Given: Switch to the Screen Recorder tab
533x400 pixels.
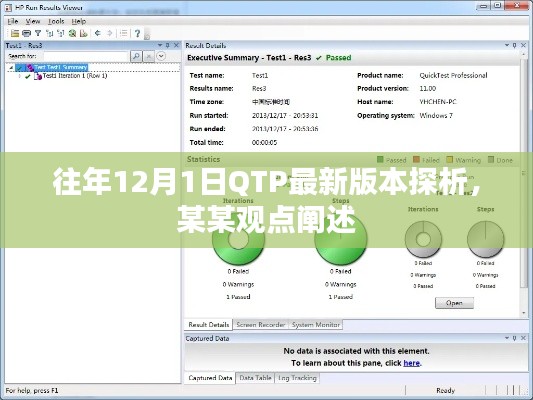Looking at the screenshot, I should pyautogui.click(x=261, y=325).
